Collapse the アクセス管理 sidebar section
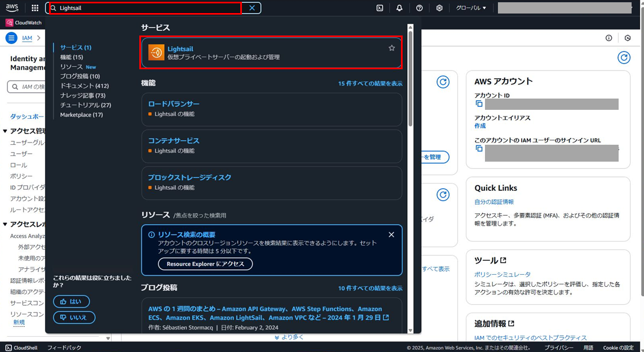 pyautogui.click(x=5, y=130)
